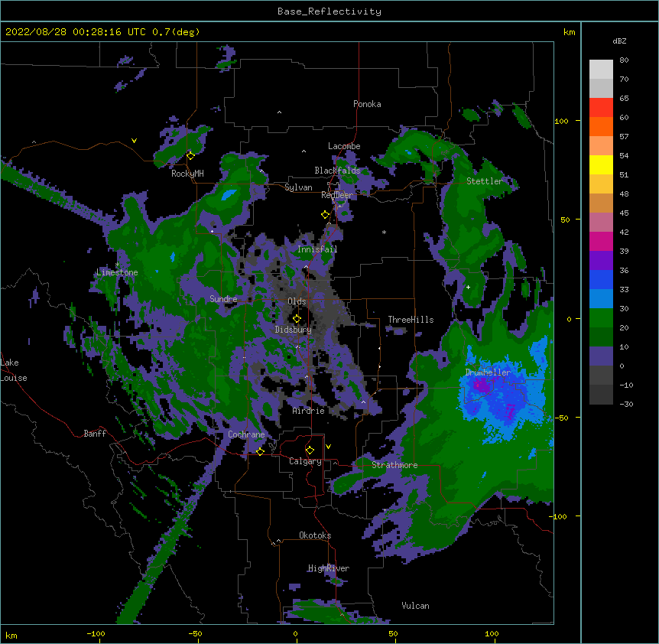659x644 pixels.
Task: Click the -30 value in dBZ legend
Action: click(626, 404)
